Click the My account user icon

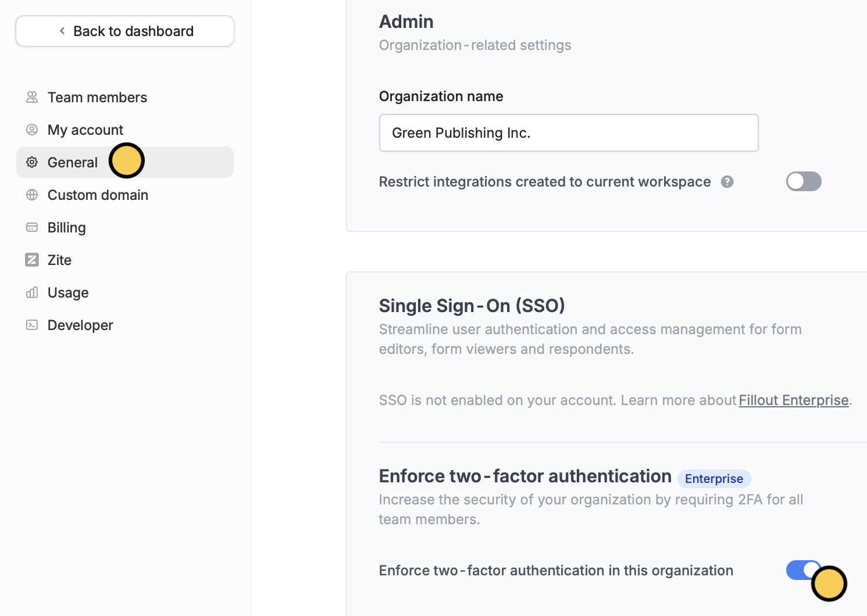32,130
